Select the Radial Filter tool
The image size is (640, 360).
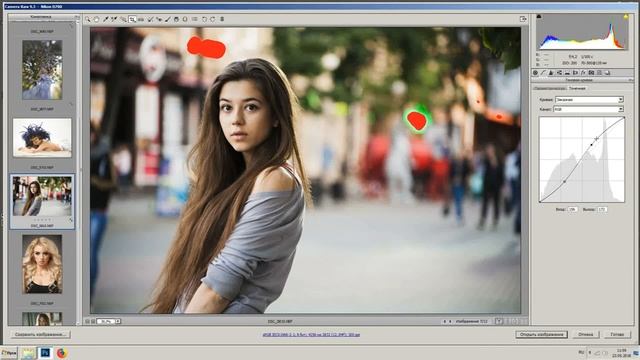click(x=185, y=19)
